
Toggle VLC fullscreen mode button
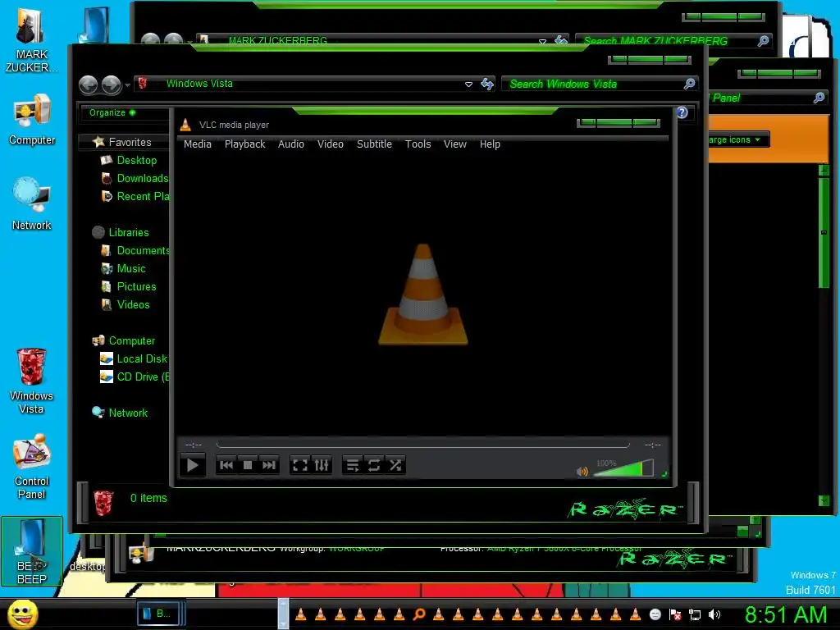point(300,465)
